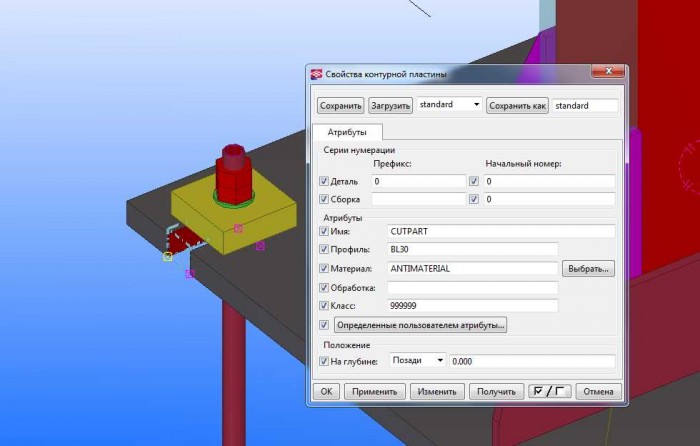Viewport: 700px width, 446px height.
Task: Click the Класс field containing 999999
Action: (472, 306)
